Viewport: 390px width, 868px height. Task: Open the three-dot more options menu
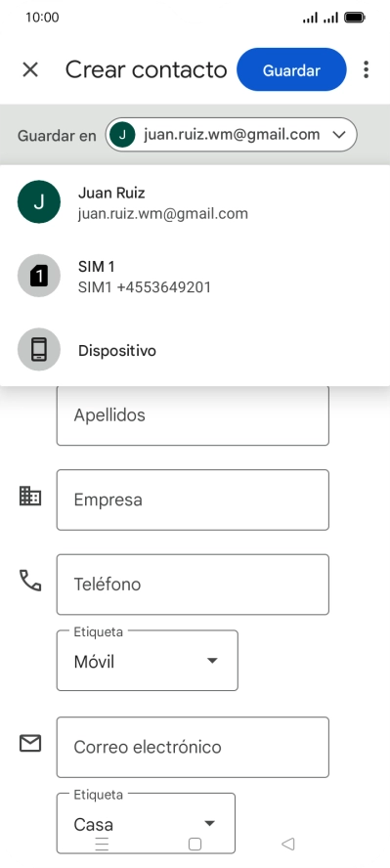[366, 69]
